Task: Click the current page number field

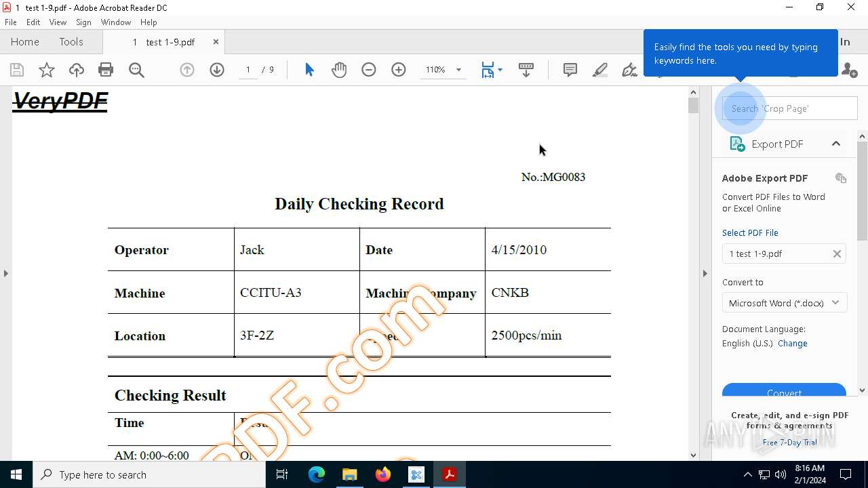Action: pyautogui.click(x=248, y=70)
